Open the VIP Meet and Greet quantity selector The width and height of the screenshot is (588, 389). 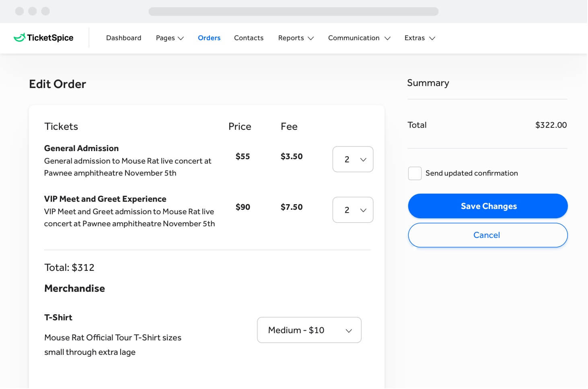[353, 210]
